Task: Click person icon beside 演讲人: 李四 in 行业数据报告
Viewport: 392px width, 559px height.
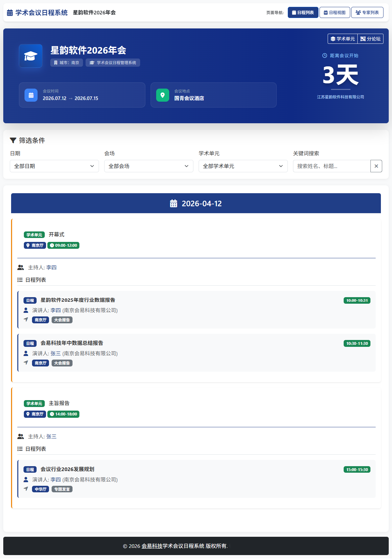Action: tap(26, 310)
